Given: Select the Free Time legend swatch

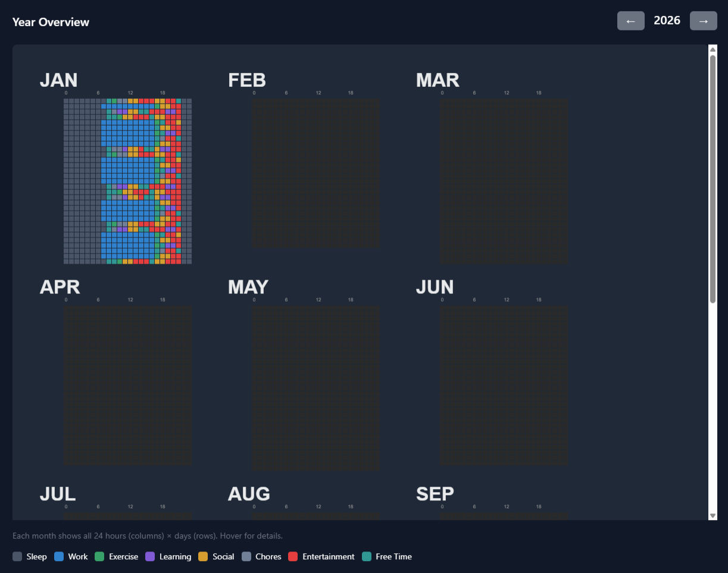Looking at the screenshot, I should coord(365,556).
